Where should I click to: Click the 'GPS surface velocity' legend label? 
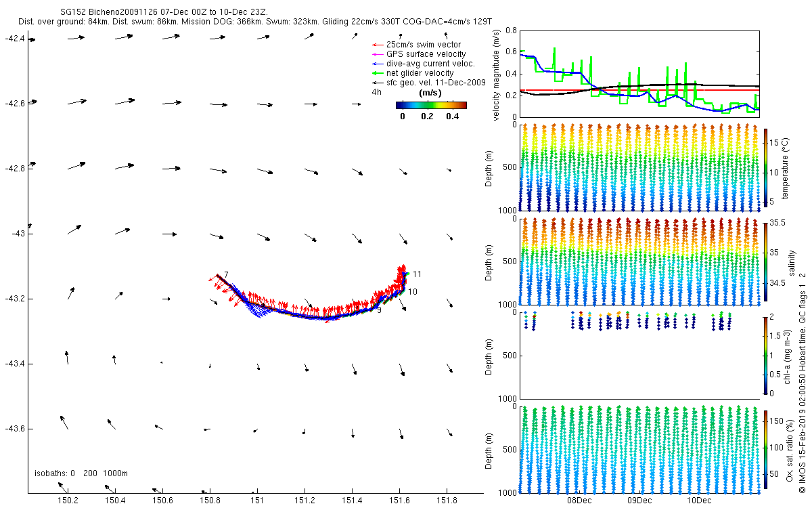tap(426, 54)
